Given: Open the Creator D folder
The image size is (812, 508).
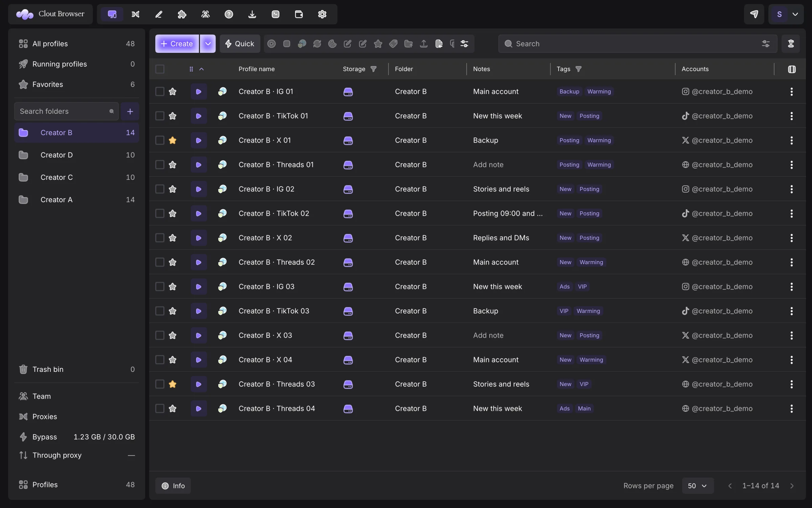Looking at the screenshot, I should 76,155.
